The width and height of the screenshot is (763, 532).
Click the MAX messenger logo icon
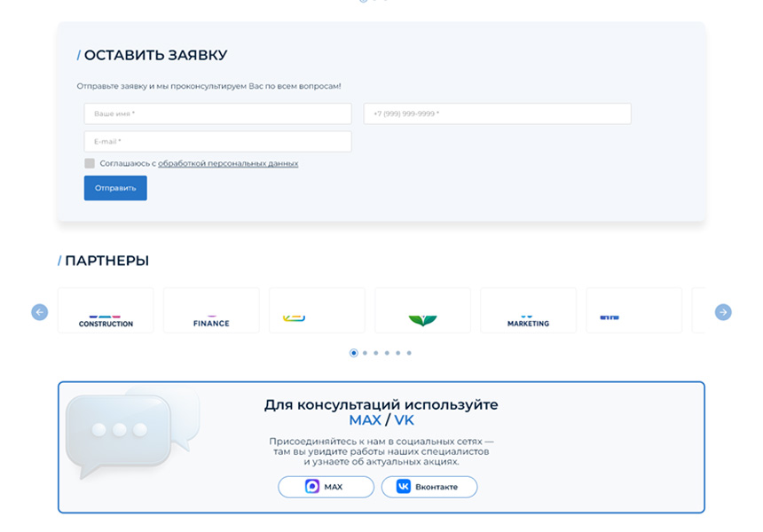[x=312, y=487]
